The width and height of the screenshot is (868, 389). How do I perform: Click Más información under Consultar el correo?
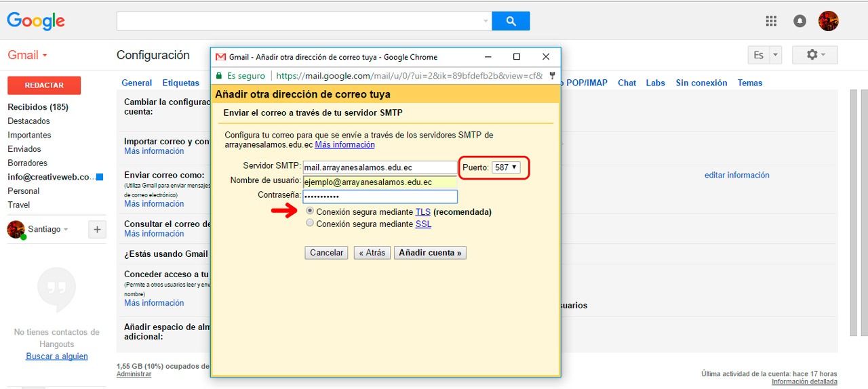pyautogui.click(x=154, y=234)
